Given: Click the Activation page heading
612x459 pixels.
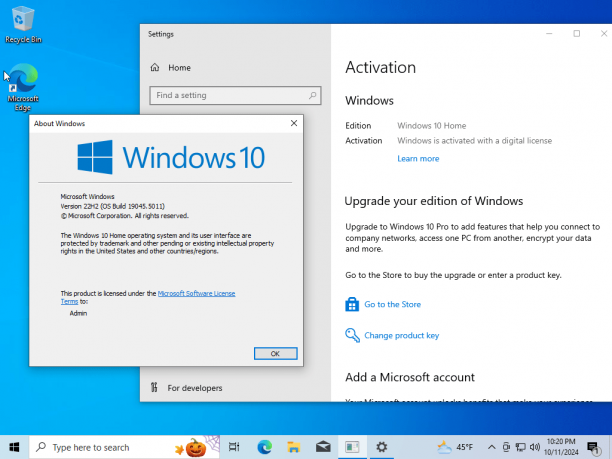Looking at the screenshot, I should pyautogui.click(x=380, y=68).
